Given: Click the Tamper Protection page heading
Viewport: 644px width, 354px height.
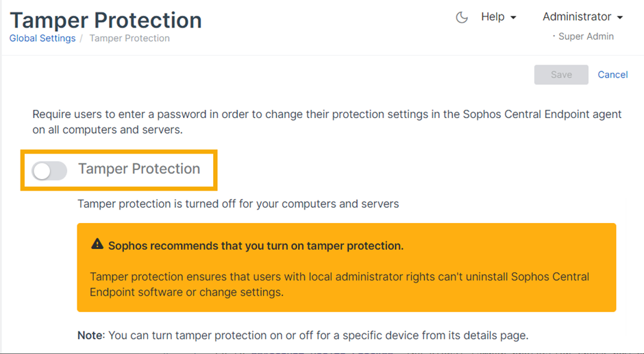Looking at the screenshot, I should [106, 20].
